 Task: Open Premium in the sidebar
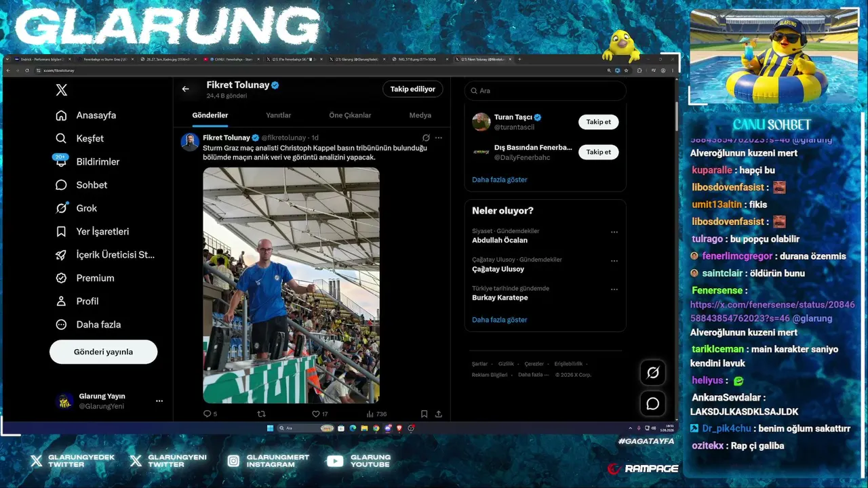85,278
